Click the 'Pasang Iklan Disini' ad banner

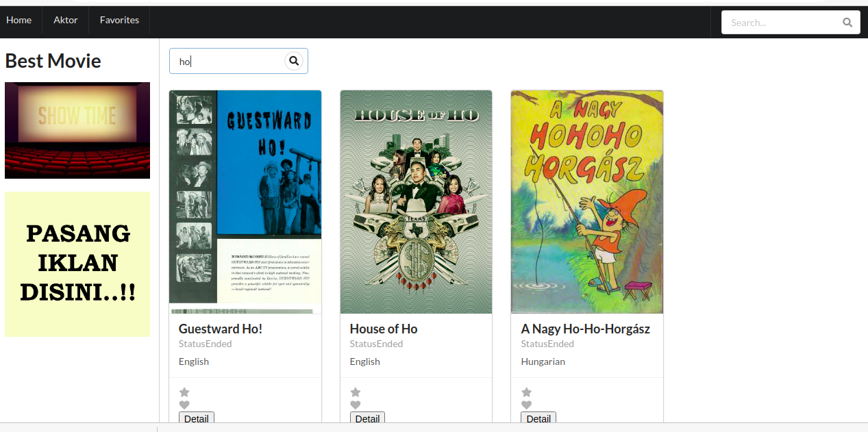point(77,264)
